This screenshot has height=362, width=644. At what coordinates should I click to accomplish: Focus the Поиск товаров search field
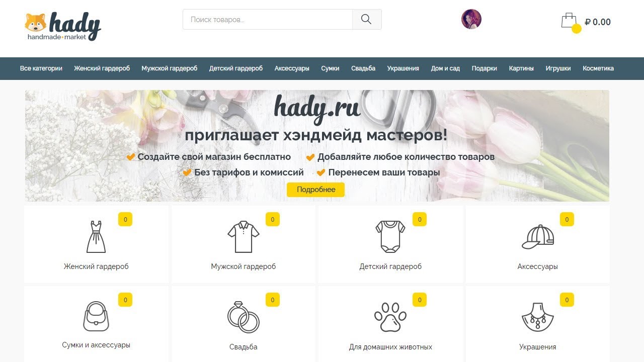point(268,20)
